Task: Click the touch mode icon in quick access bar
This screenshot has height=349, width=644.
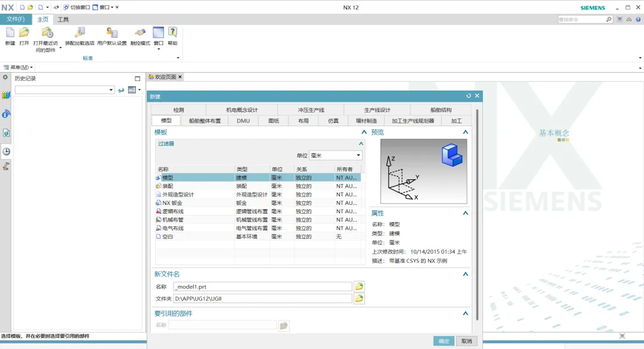Action: point(56,7)
